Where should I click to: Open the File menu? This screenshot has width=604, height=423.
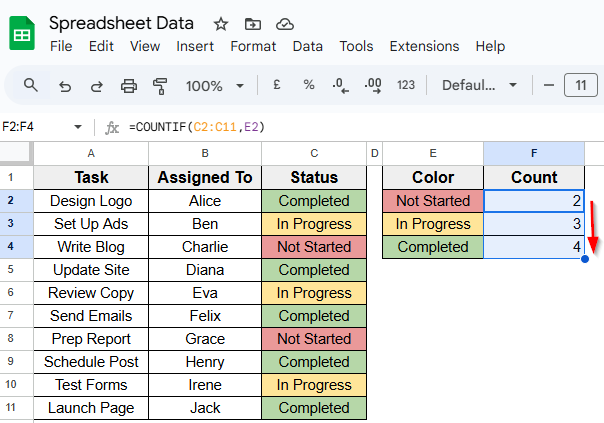[61, 46]
